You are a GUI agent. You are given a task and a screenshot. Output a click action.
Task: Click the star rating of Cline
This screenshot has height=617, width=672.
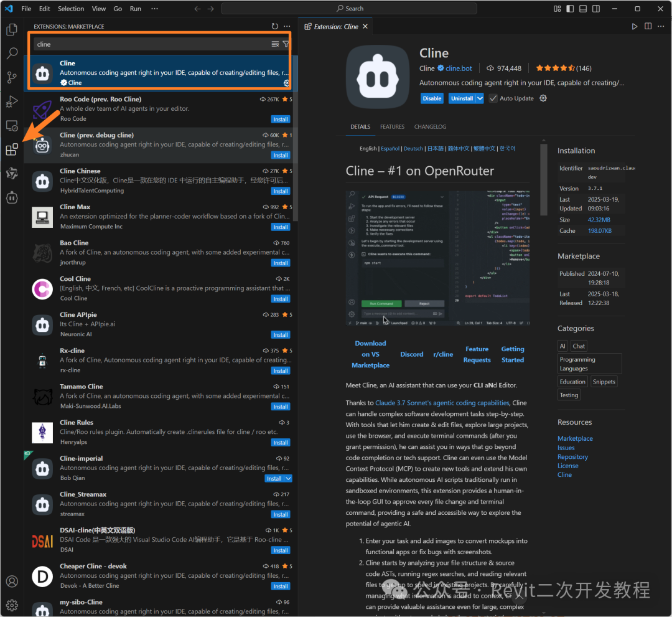click(555, 68)
